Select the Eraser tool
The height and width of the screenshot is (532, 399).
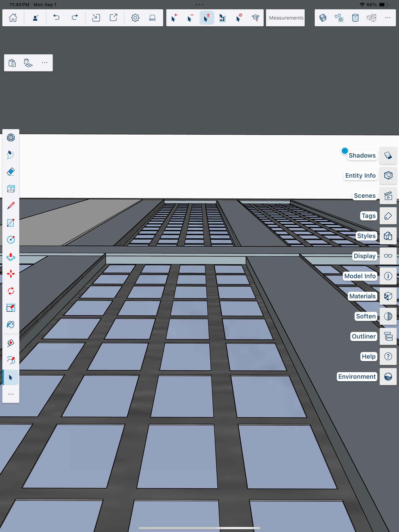11,172
